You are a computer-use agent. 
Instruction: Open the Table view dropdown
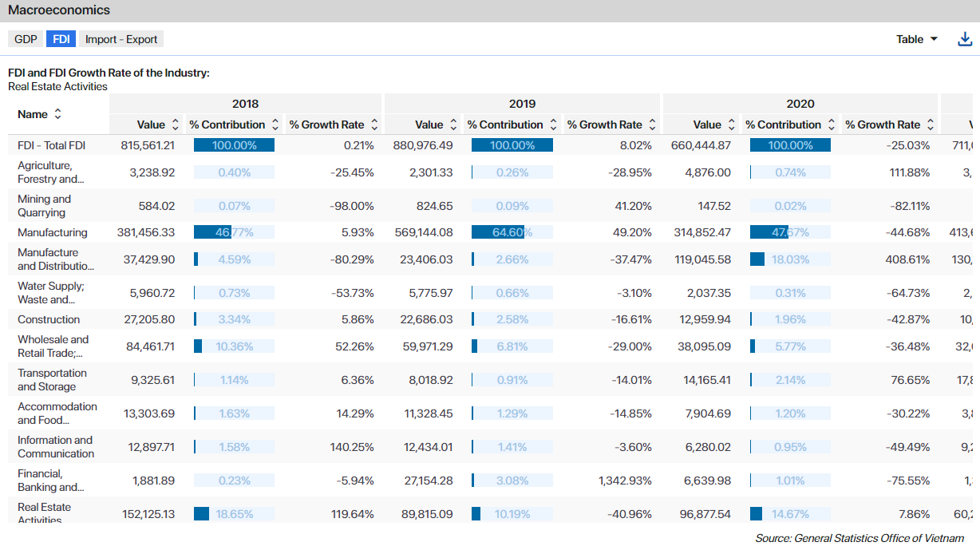916,39
